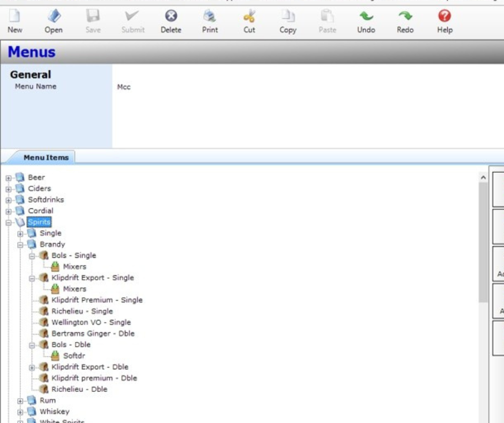Collapse the Spirits category tree
504x423 pixels.
pyautogui.click(x=9, y=222)
